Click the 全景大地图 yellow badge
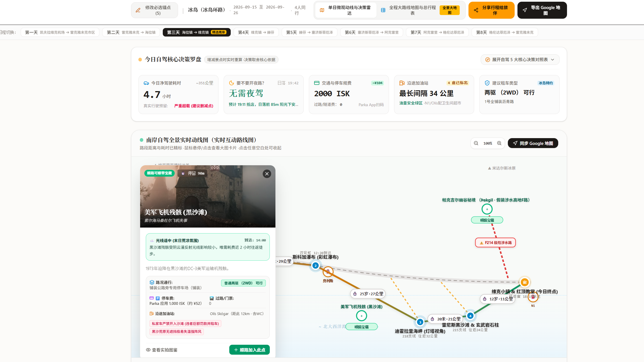Image resolution: width=644 pixels, height=362 pixels. tap(450, 10)
